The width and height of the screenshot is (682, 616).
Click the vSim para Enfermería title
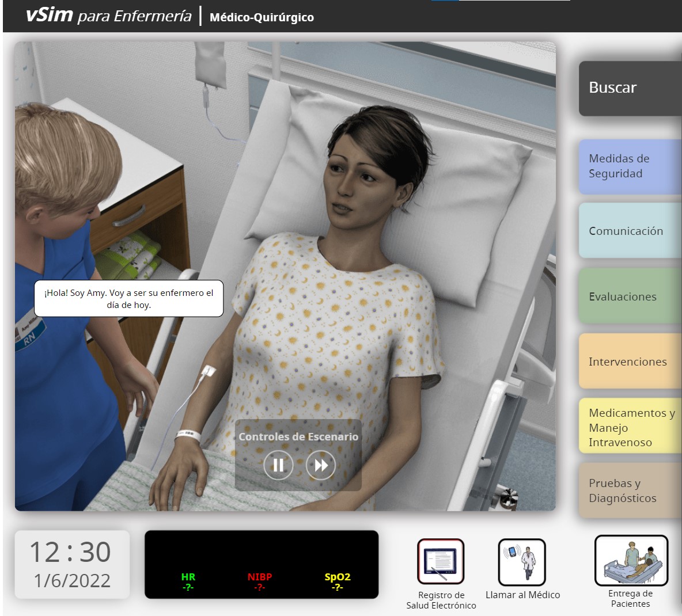tap(108, 16)
